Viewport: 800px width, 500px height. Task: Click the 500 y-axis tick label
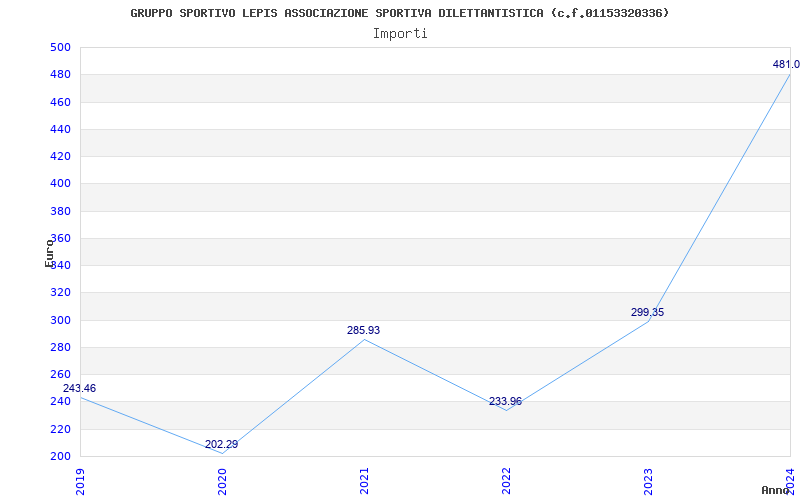coord(60,47)
